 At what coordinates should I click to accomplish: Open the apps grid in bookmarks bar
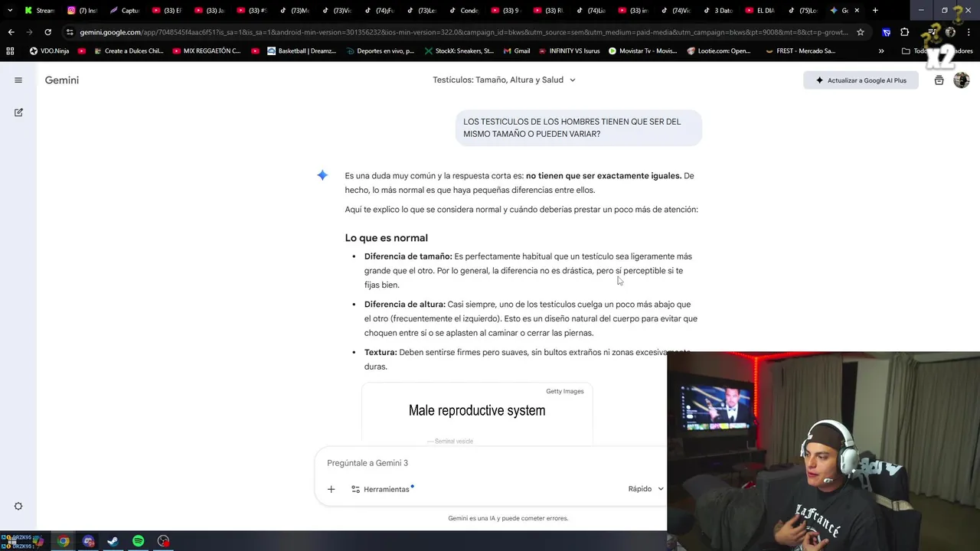[x=10, y=51]
